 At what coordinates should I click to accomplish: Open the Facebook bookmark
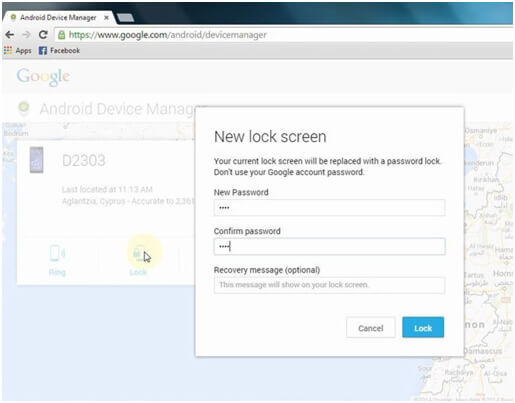(x=59, y=51)
